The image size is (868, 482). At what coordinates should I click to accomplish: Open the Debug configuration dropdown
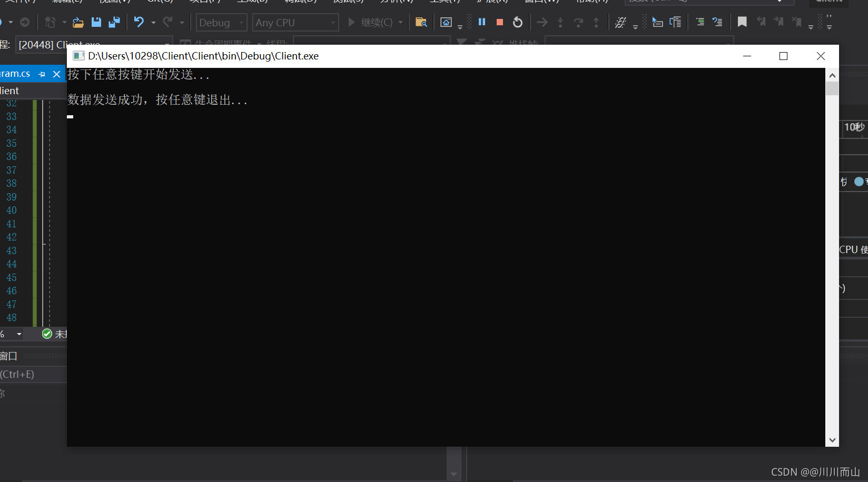[221, 23]
